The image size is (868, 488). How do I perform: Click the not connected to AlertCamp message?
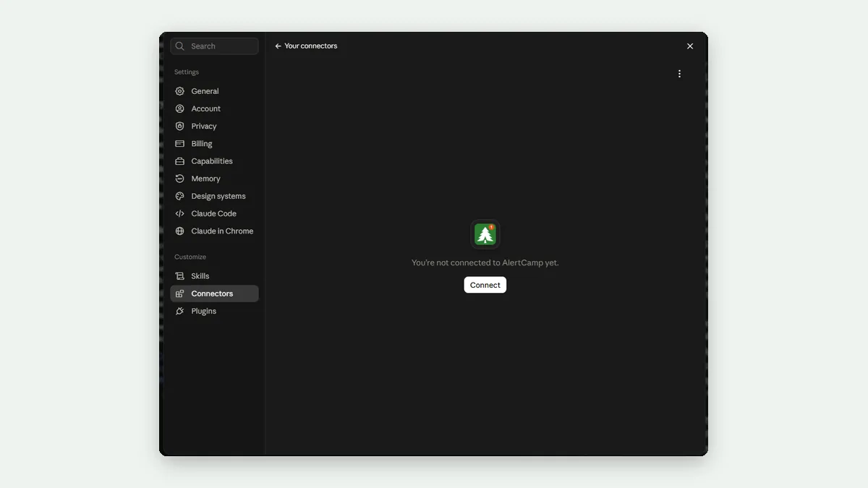tap(485, 263)
